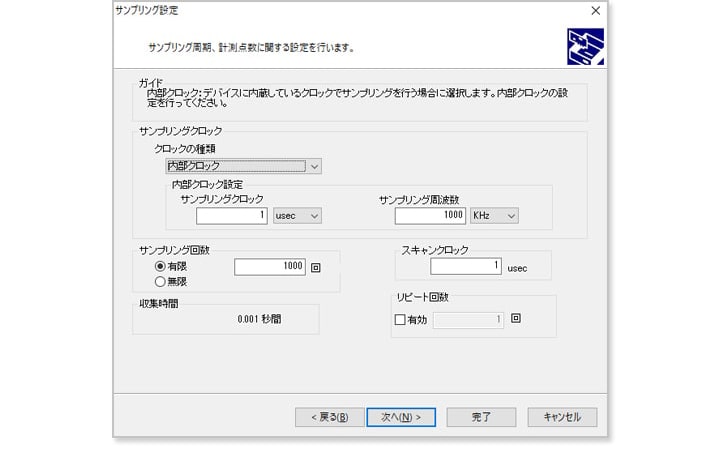Select the 有限 radio button
This screenshot has height=456, width=720.
160,267
